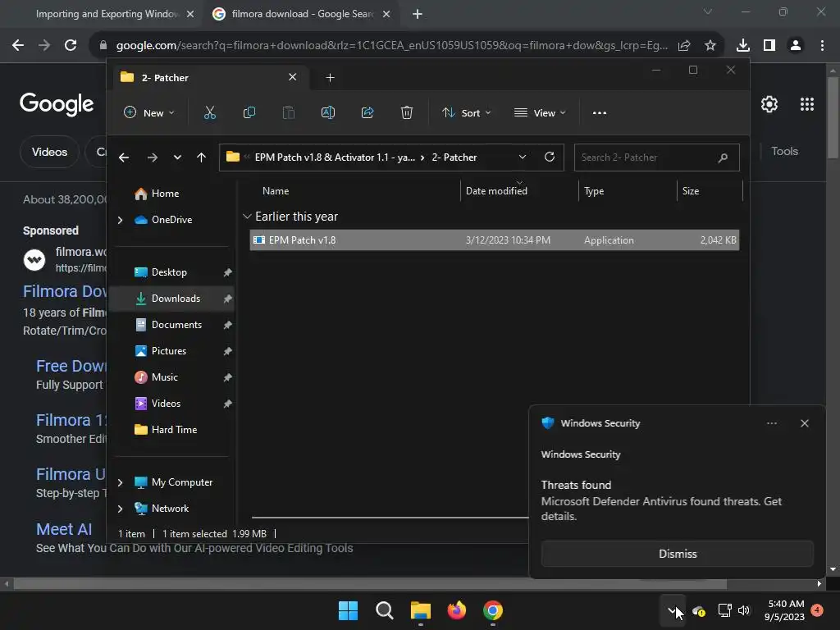
Task: Expand My Computer tree node
Action: click(120, 482)
